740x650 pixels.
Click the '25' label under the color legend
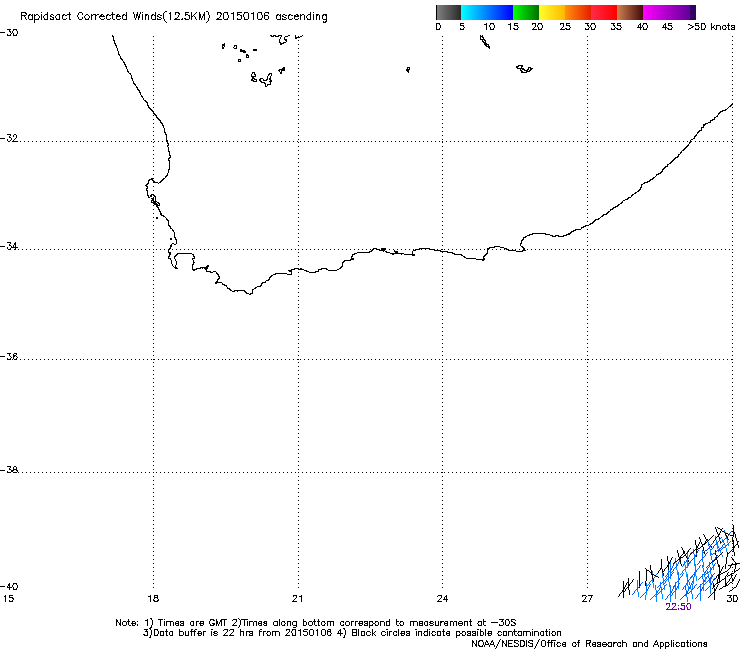pyautogui.click(x=565, y=26)
